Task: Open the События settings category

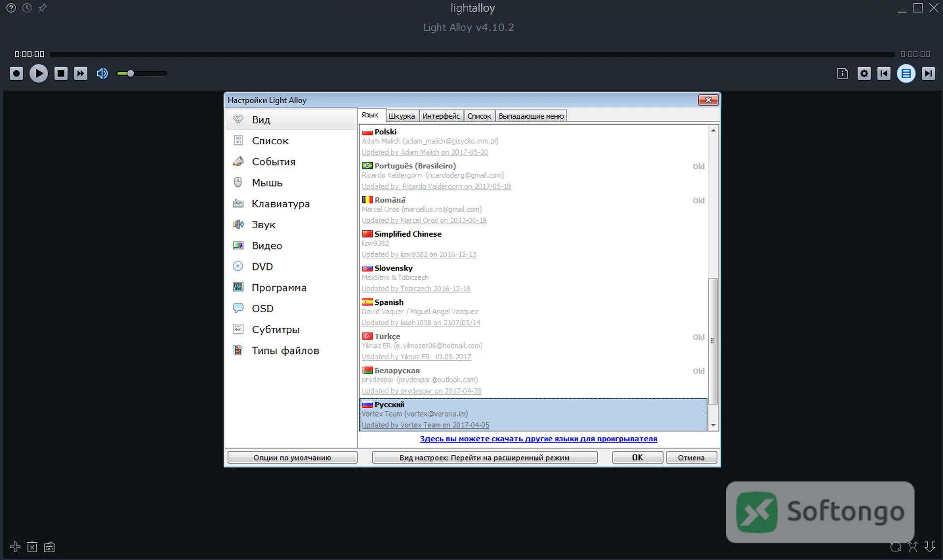Action: point(291,162)
